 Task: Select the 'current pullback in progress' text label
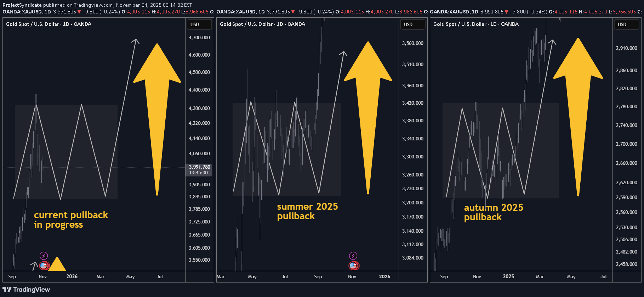pos(71,220)
